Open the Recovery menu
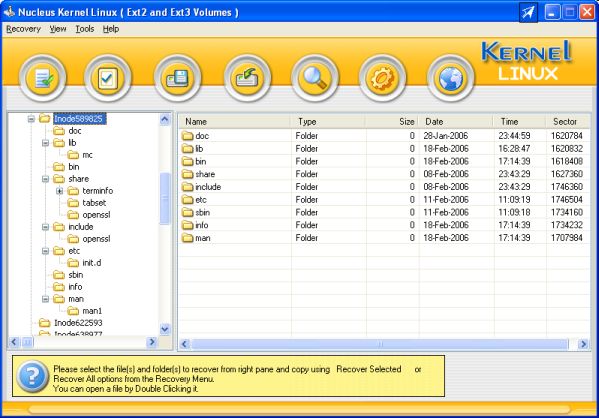 [23, 29]
